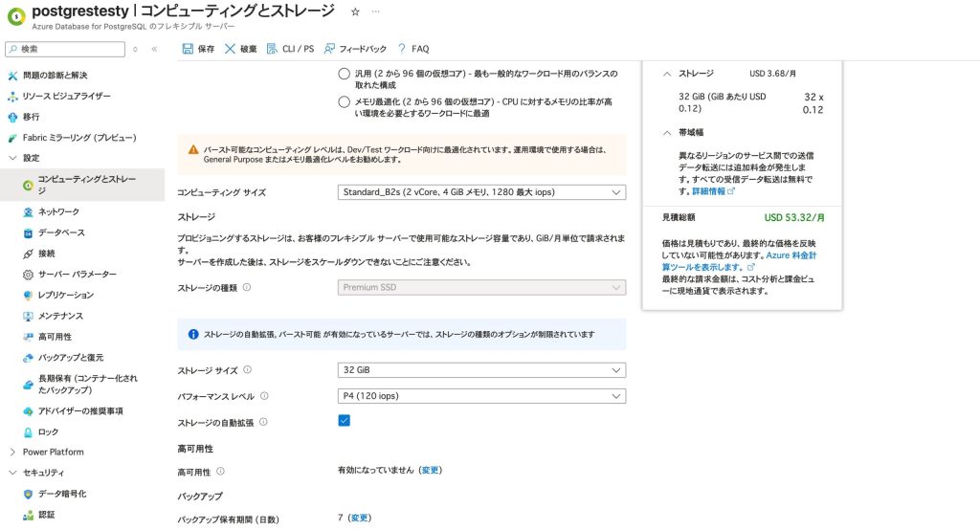Viewport: 980px width, 530px height.
Task: Click the 破棄 (Discard) X icon
Action: pyautogui.click(x=231, y=49)
